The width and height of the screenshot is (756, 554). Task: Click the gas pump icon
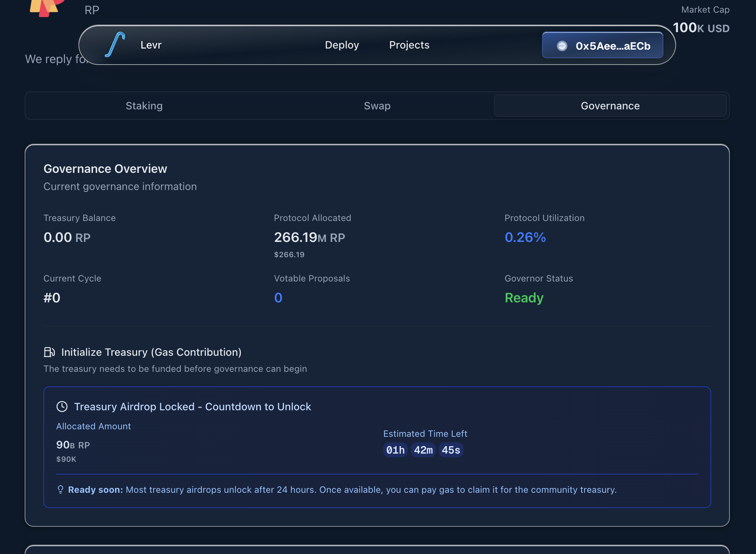pyautogui.click(x=49, y=352)
